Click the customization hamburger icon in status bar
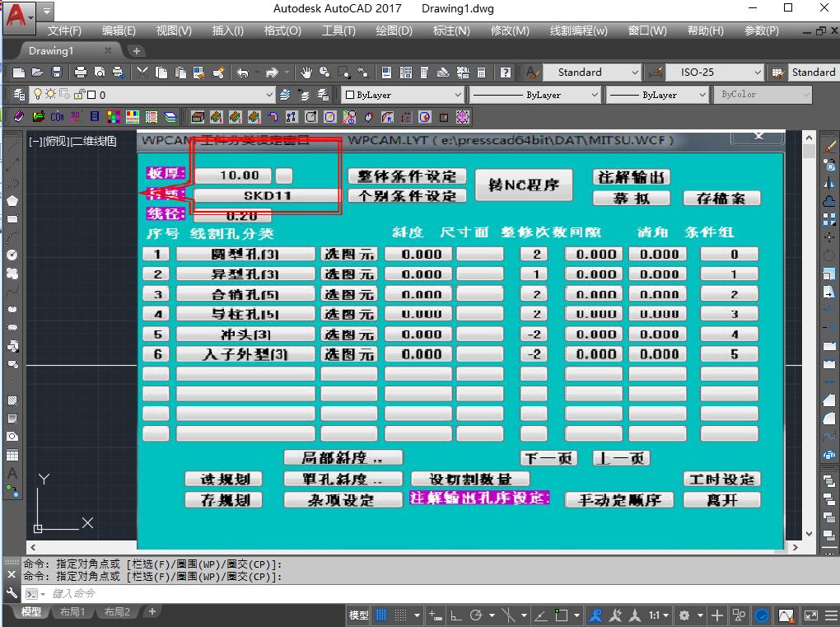Viewport: 840px width, 627px height. [x=831, y=615]
